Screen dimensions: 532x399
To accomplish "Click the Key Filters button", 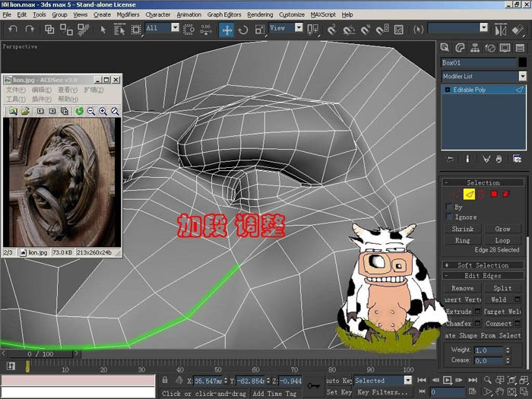I will [x=382, y=392].
